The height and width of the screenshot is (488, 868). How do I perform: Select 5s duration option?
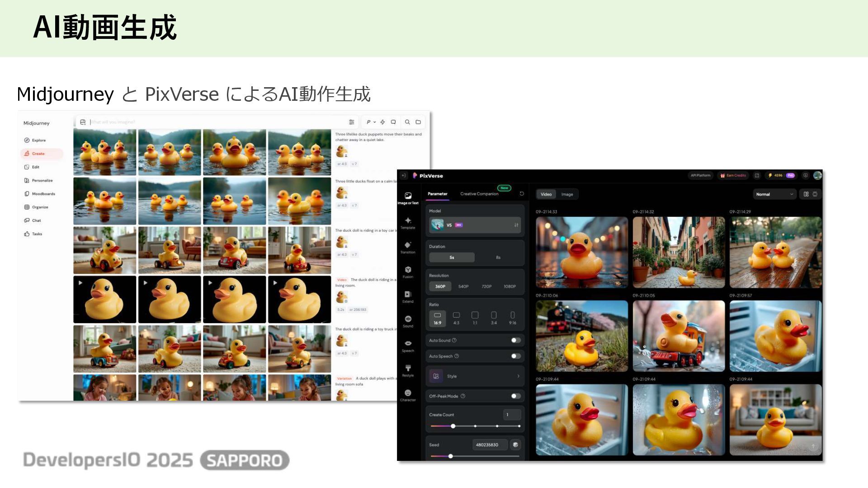[452, 258]
